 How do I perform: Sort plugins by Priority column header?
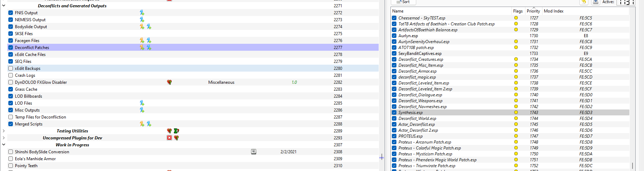tap(533, 11)
